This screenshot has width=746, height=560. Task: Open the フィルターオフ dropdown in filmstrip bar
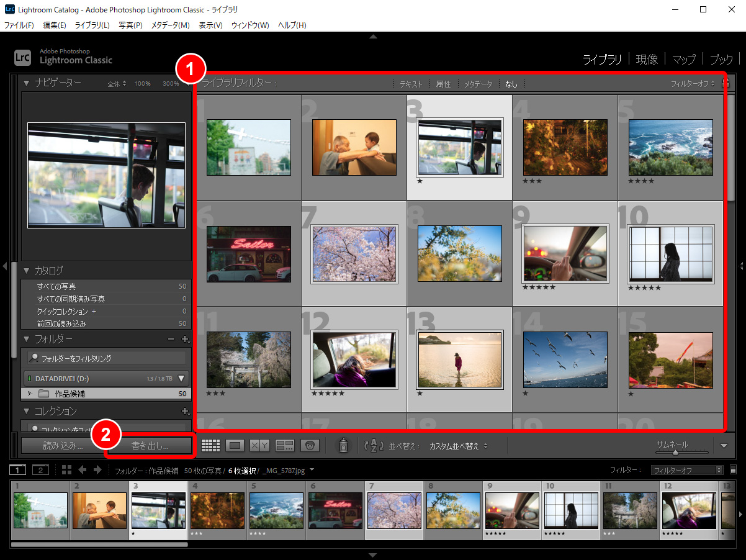(x=687, y=471)
